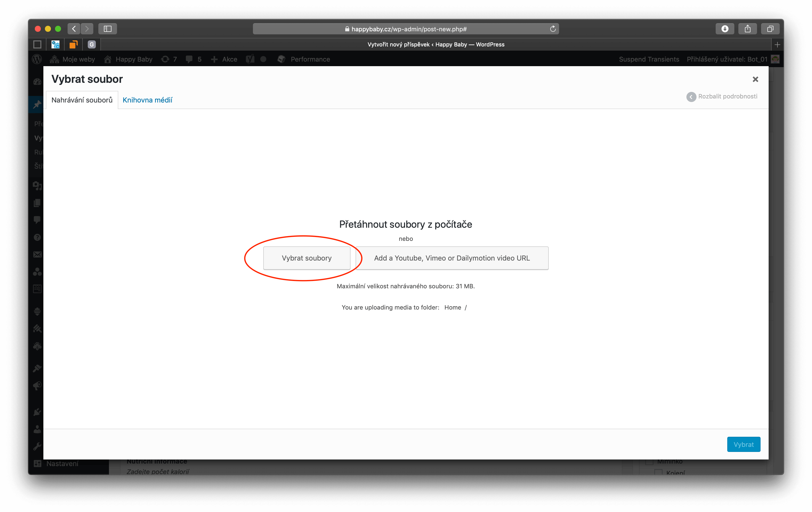Open new tab with the plus icon
The height and width of the screenshot is (512, 812).
click(x=777, y=44)
